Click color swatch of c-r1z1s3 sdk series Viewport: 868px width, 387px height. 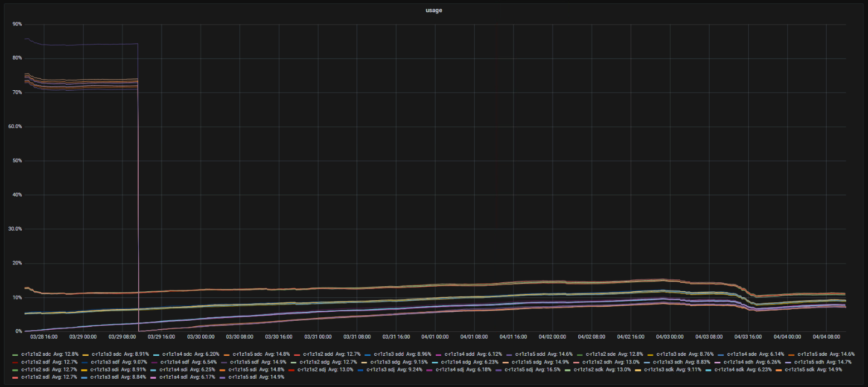638,369
